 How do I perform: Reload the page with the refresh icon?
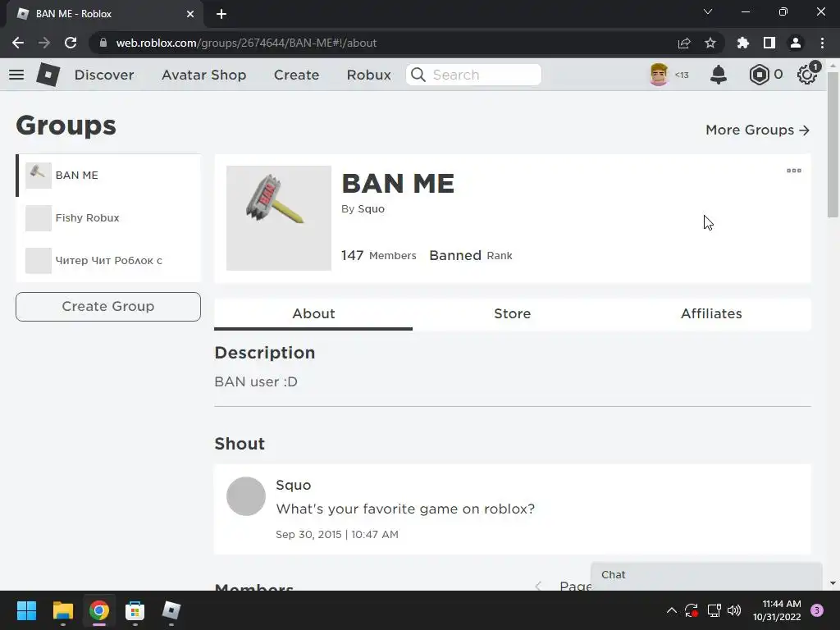pos(71,43)
